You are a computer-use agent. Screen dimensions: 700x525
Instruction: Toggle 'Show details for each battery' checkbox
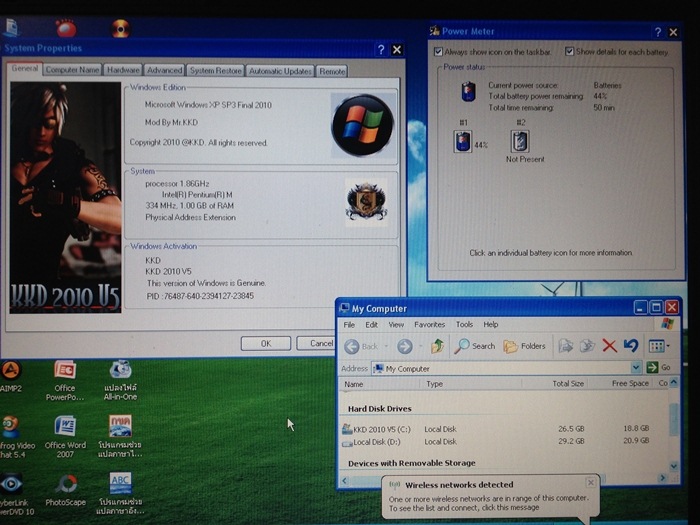click(x=569, y=51)
